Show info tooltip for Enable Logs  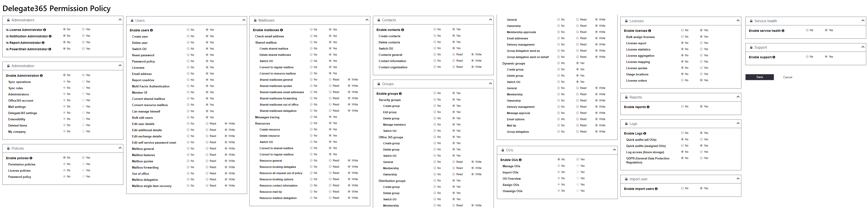(644, 134)
